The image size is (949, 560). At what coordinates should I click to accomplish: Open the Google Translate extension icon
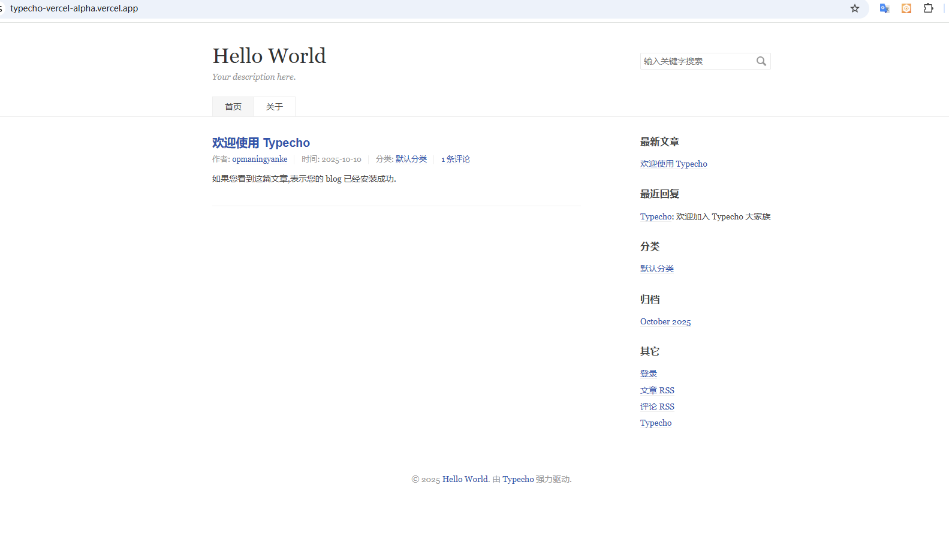(884, 8)
